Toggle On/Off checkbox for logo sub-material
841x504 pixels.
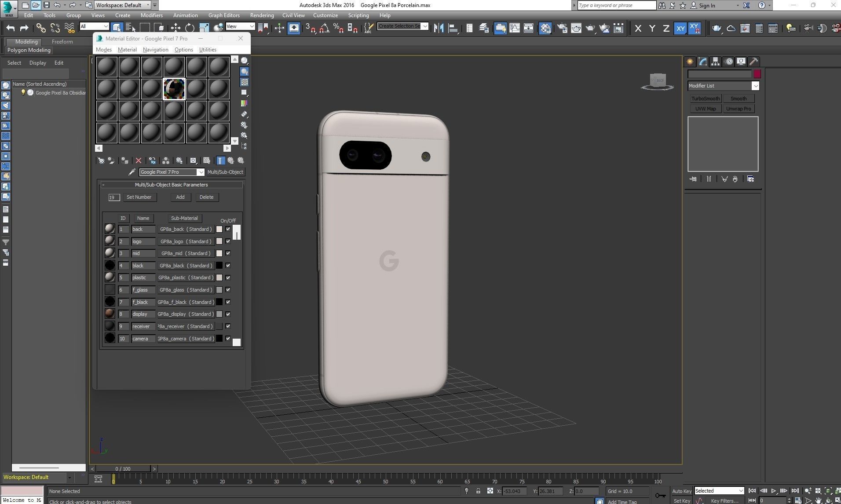(x=228, y=241)
